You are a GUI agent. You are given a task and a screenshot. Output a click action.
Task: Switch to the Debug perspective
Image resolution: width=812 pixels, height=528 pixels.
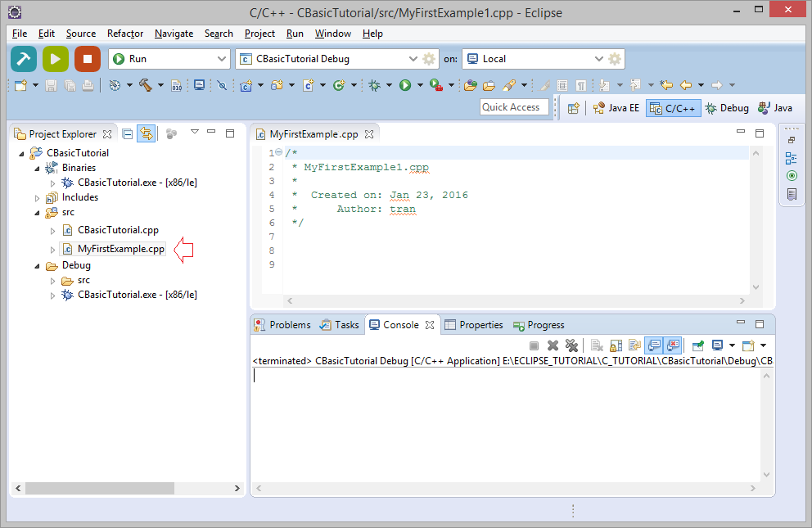[x=727, y=108]
